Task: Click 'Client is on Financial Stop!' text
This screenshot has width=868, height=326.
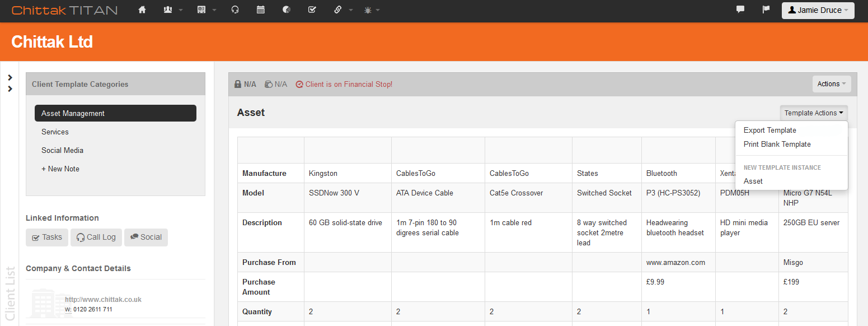Action: coord(349,84)
